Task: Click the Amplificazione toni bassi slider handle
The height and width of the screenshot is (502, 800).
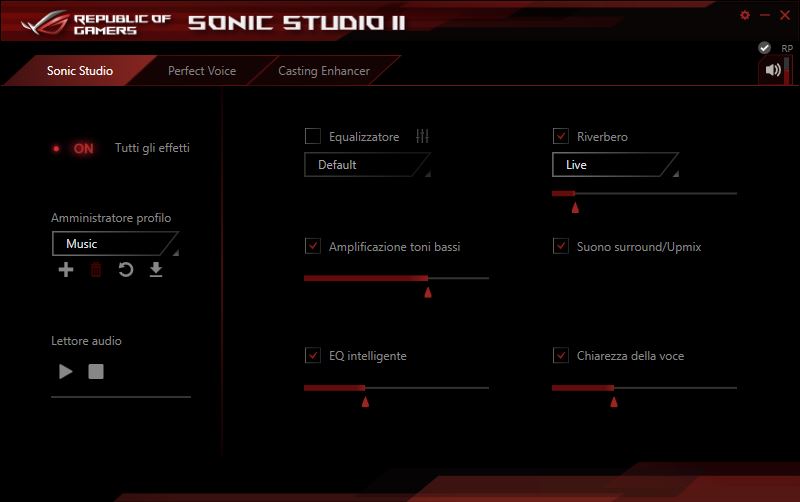Action: point(428,292)
